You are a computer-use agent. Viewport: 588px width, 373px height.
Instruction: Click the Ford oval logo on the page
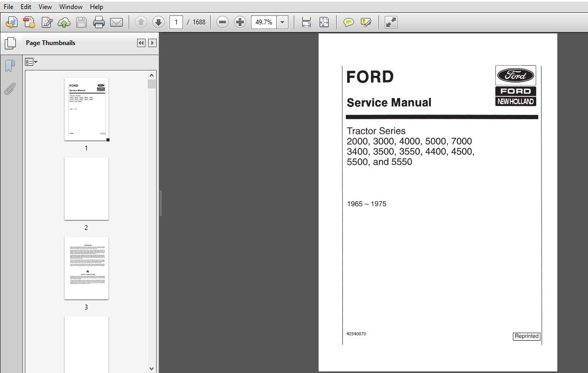515,75
